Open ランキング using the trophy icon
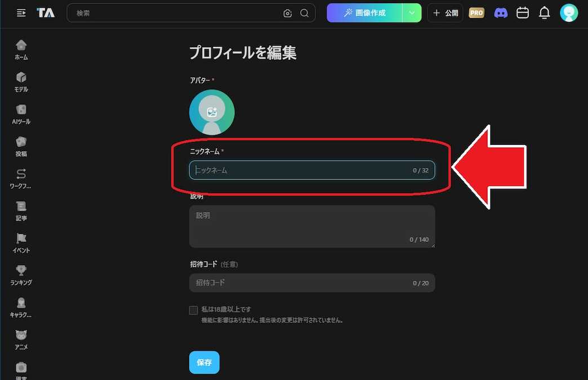The image size is (588, 380). point(21,270)
